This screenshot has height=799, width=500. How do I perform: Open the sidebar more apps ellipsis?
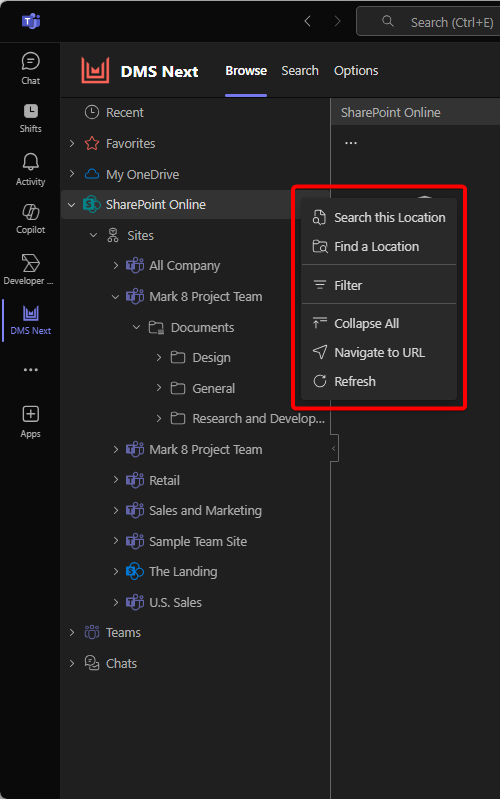coord(31,369)
